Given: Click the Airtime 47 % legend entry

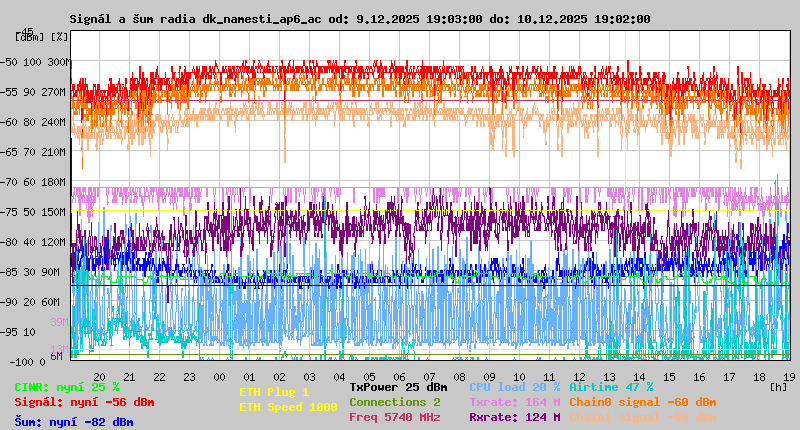Looking at the screenshot, I should click(x=611, y=386).
